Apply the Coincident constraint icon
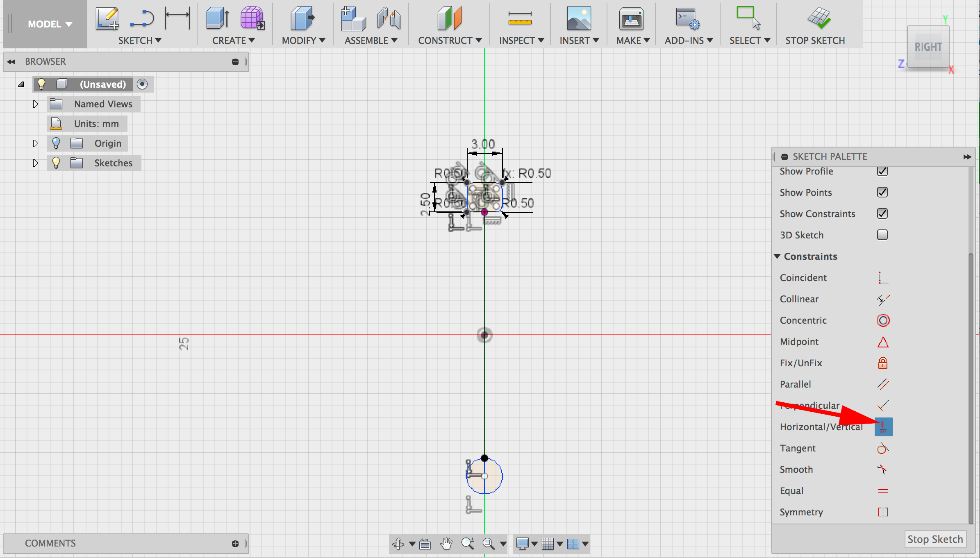Screen dimensions: 980x558 coord(883,278)
